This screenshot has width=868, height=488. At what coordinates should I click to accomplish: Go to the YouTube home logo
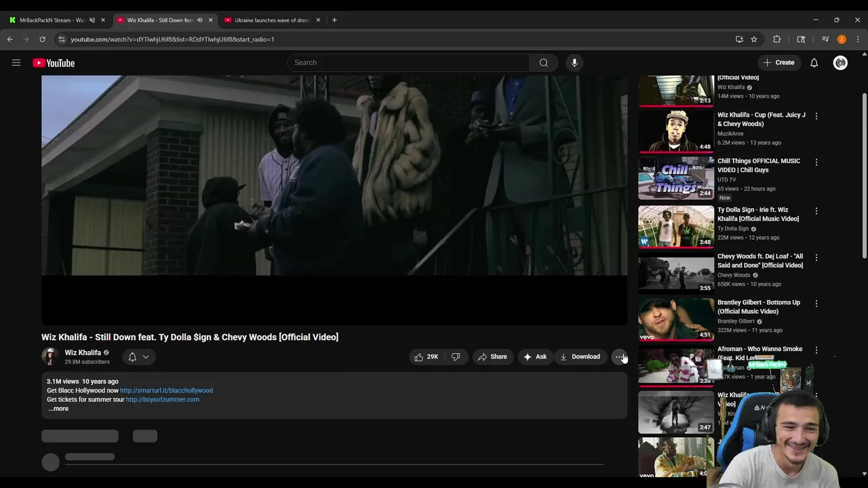tap(54, 63)
